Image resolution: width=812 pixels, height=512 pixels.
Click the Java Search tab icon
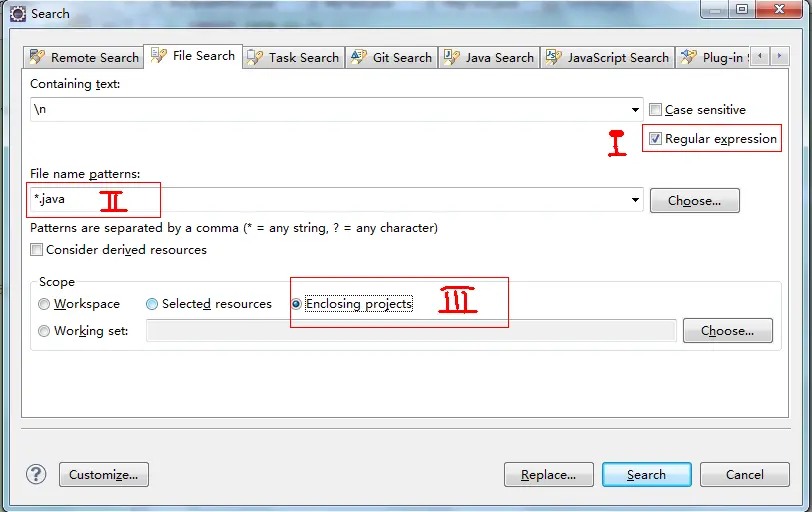point(452,58)
